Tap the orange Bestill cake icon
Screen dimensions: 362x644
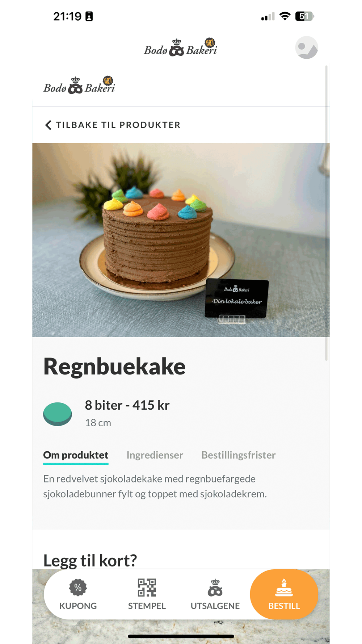click(x=284, y=587)
